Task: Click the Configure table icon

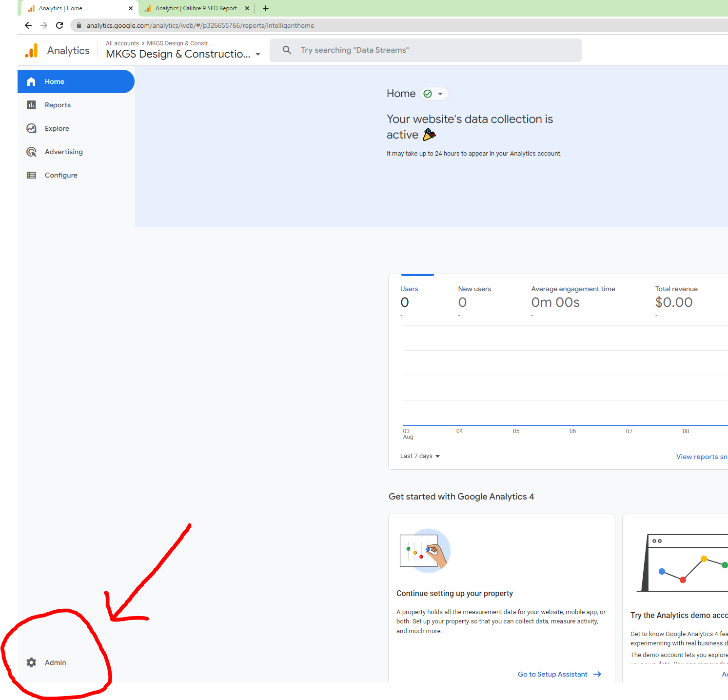Action: [x=31, y=175]
